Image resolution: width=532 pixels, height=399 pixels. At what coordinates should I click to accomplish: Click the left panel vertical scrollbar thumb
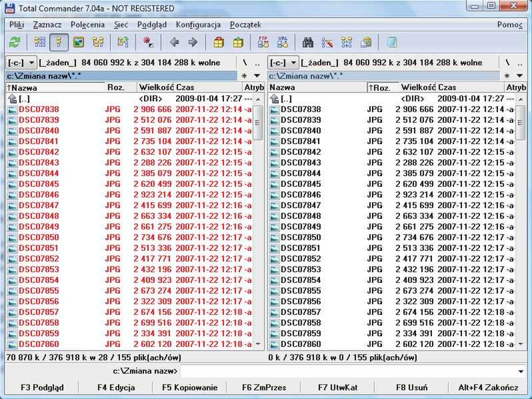click(258, 122)
